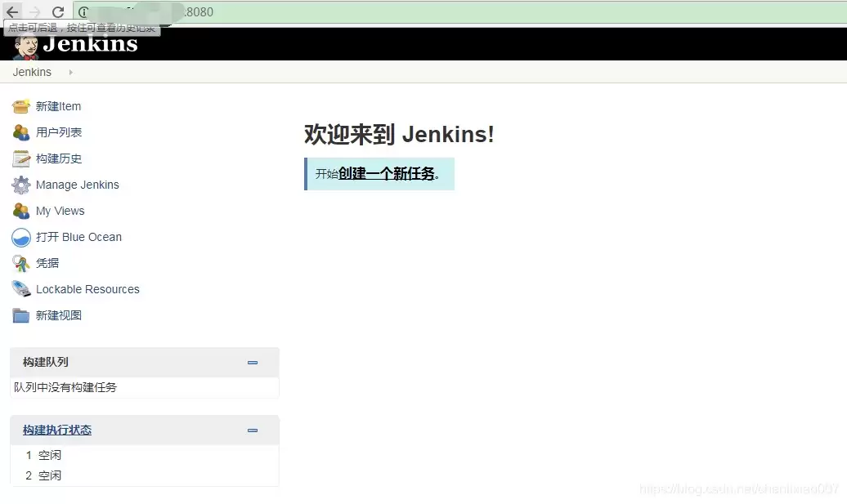Collapse the 构建执行状态 panel
847x504 pixels.
(x=253, y=430)
